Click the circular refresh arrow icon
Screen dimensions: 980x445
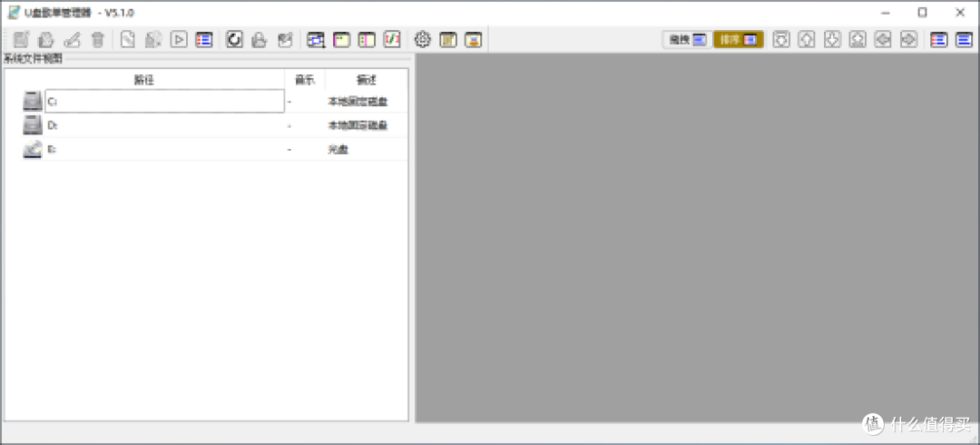pos(234,40)
